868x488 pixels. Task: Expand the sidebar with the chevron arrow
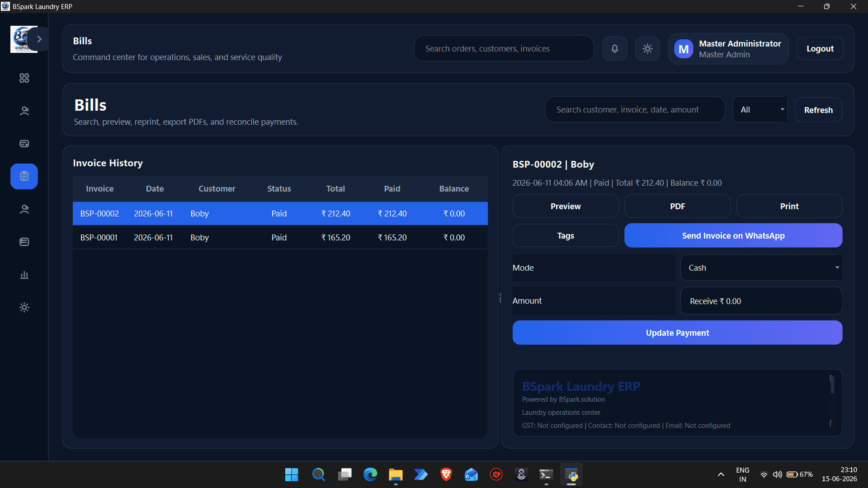coord(39,39)
